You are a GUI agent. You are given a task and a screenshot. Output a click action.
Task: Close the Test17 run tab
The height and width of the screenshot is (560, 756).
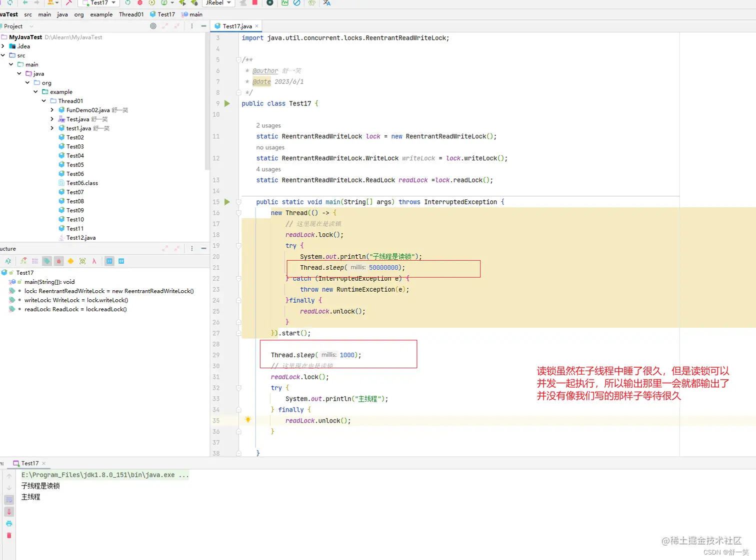(44, 463)
